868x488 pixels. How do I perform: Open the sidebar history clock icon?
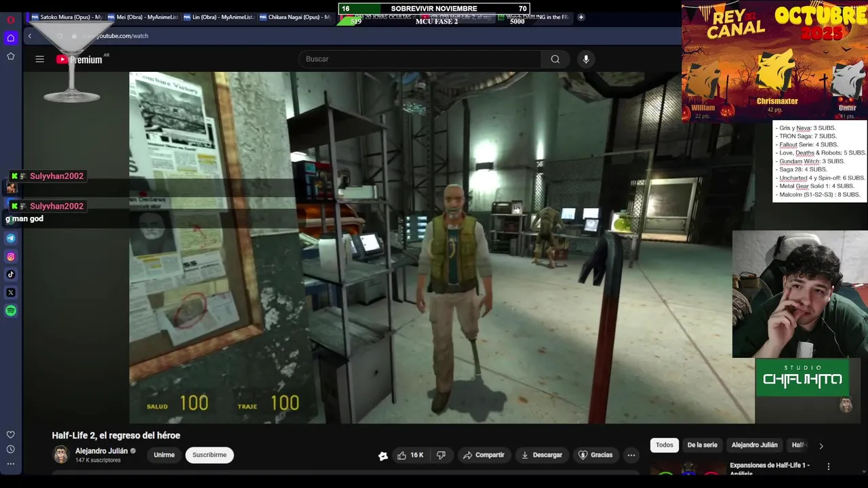11,449
